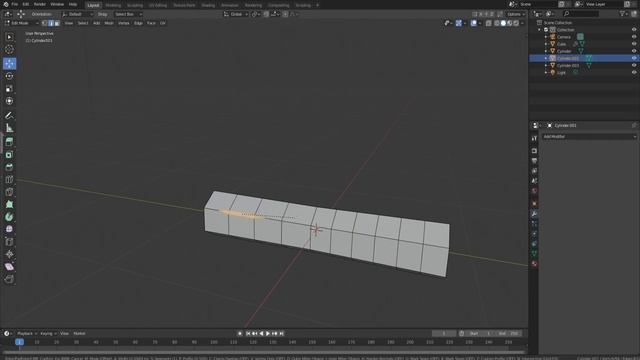Screen dimensions: 640x360
Task: Select the Shear tool
Action: (9, 267)
